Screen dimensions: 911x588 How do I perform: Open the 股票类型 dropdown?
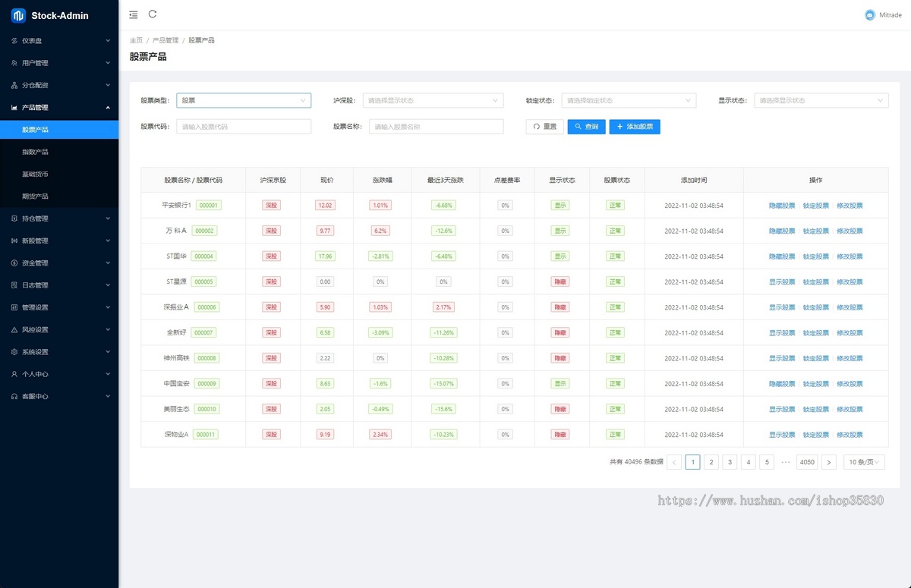244,100
